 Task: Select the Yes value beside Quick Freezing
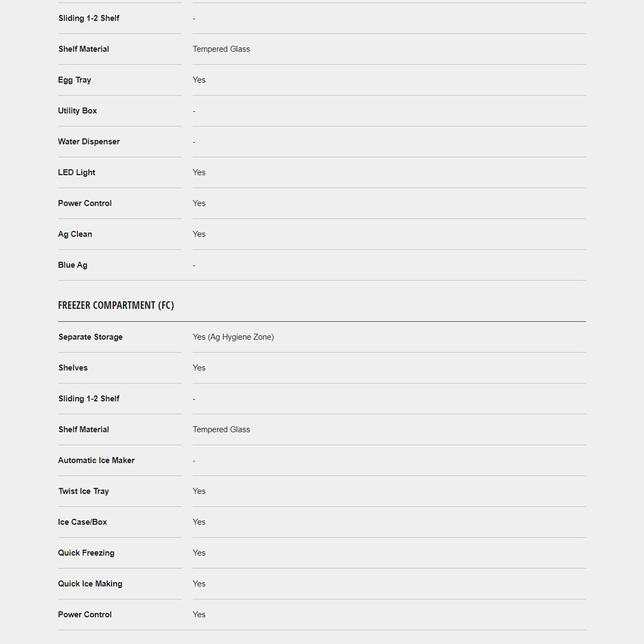[x=199, y=553]
